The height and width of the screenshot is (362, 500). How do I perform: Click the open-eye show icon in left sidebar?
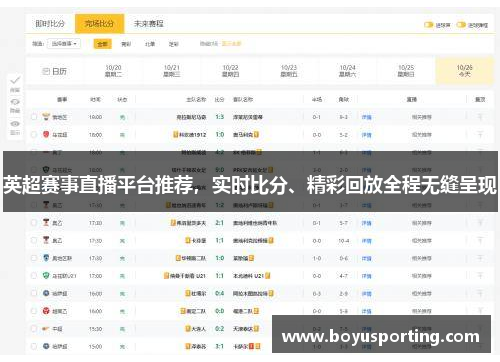point(15,124)
